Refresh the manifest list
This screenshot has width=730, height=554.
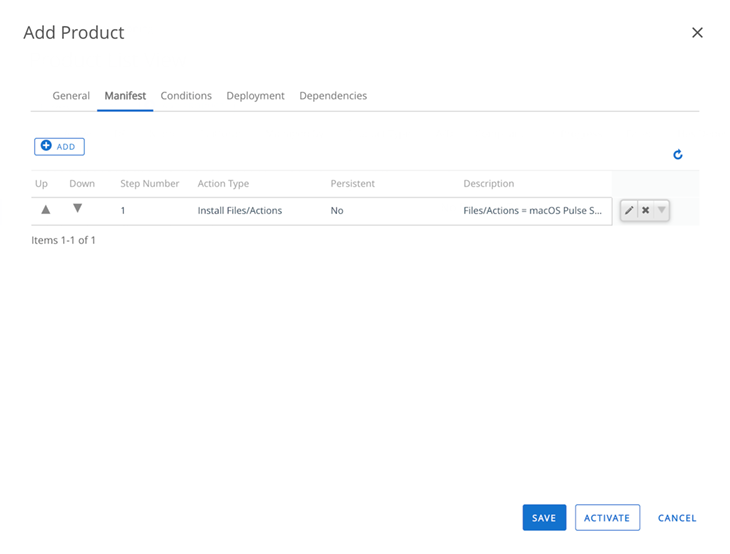(677, 155)
